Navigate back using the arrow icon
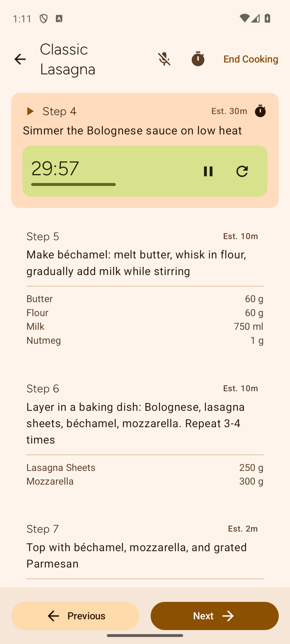Screen dimensions: 290x644 20,59
